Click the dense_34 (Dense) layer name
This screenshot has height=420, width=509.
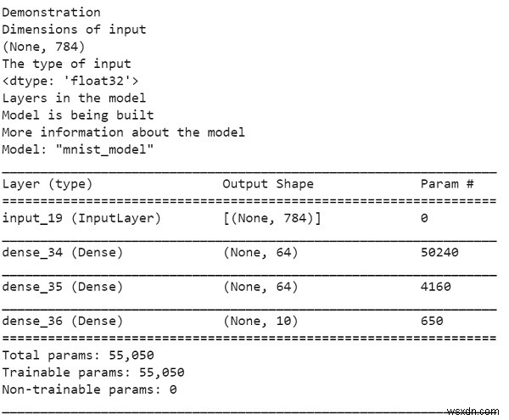[63, 252]
